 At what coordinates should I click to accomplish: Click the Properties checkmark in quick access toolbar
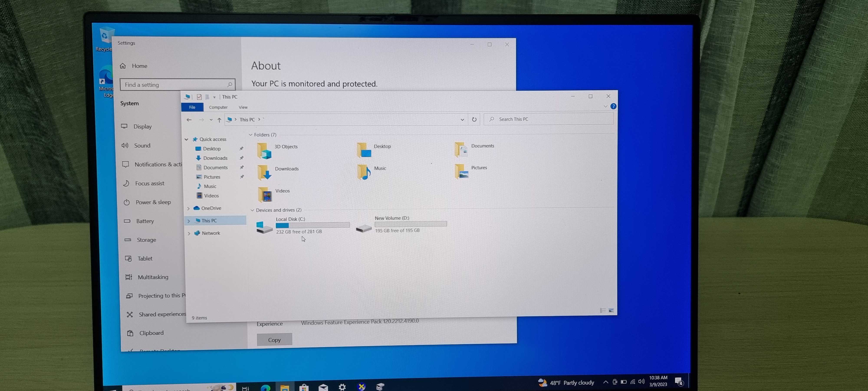coord(199,97)
